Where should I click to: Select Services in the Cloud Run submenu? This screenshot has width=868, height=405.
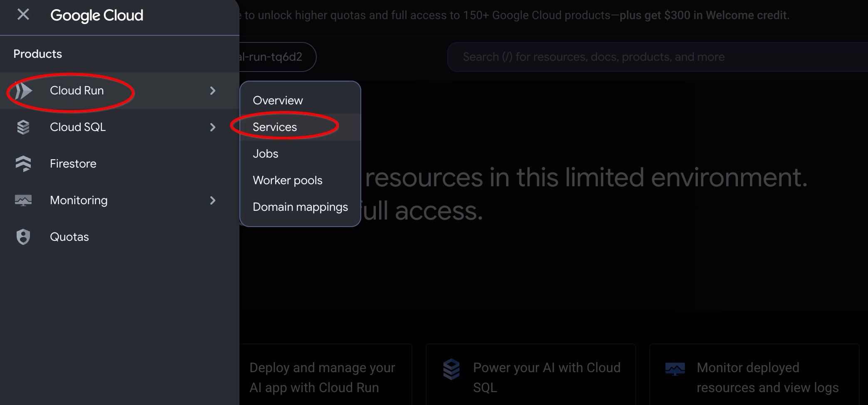[300, 127]
